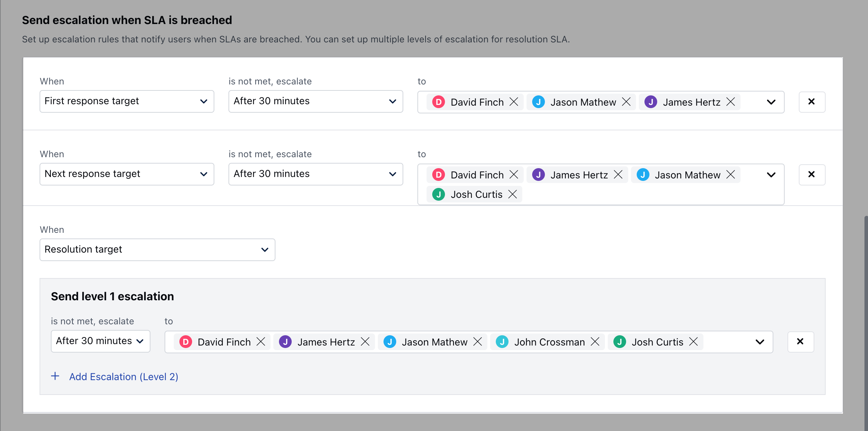Open the first rule's After 30 minutes dropdown

(x=392, y=101)
